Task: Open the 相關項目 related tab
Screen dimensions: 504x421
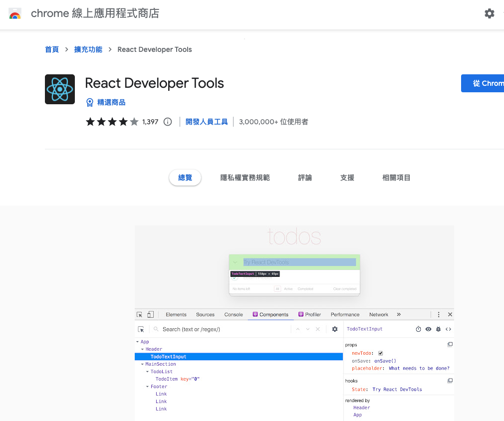Action: (396, 178)
